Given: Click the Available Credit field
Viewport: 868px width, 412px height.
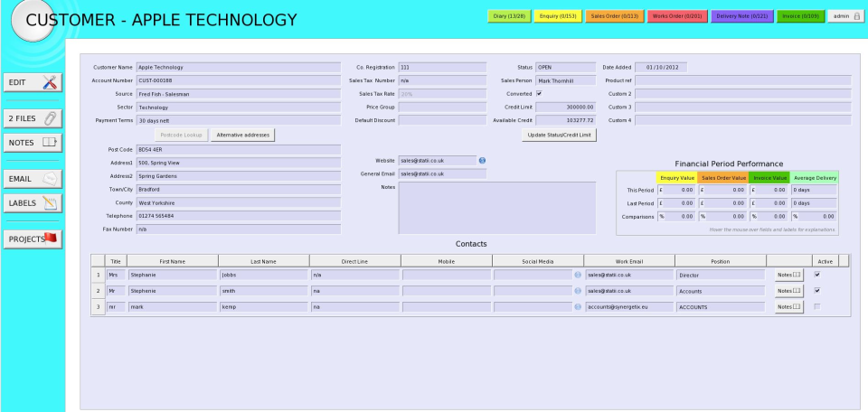Looking at the screenshot, I should pyautogui.click(x=566, y=120).
